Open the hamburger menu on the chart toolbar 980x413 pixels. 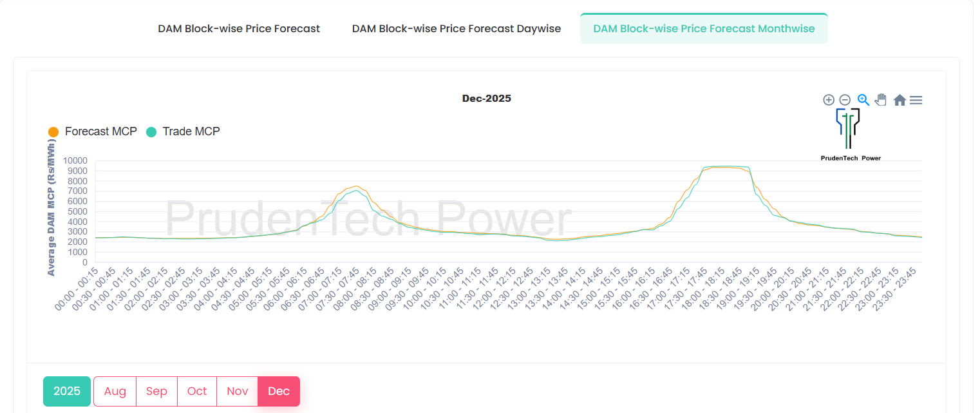tap(916, 100)
